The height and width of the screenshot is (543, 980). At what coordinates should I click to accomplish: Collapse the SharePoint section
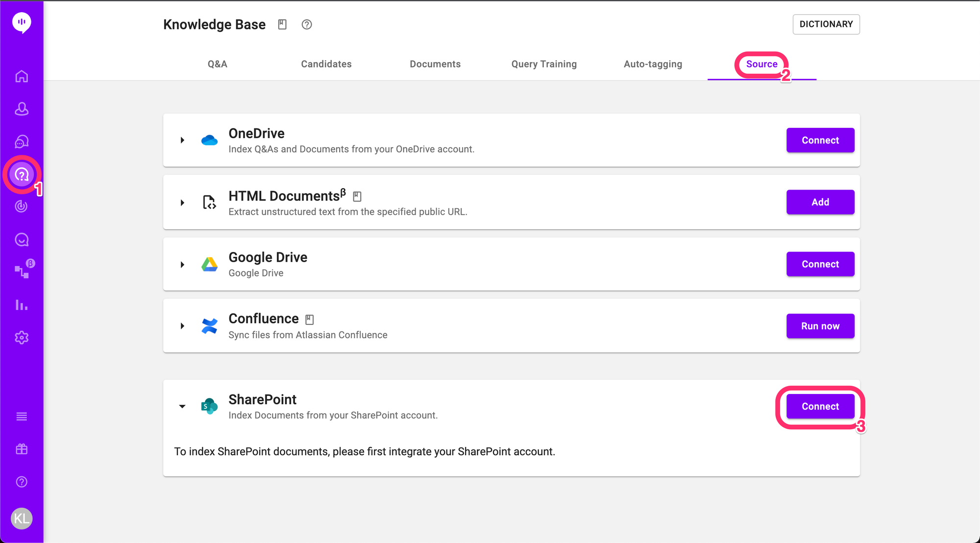click(182, 406)
